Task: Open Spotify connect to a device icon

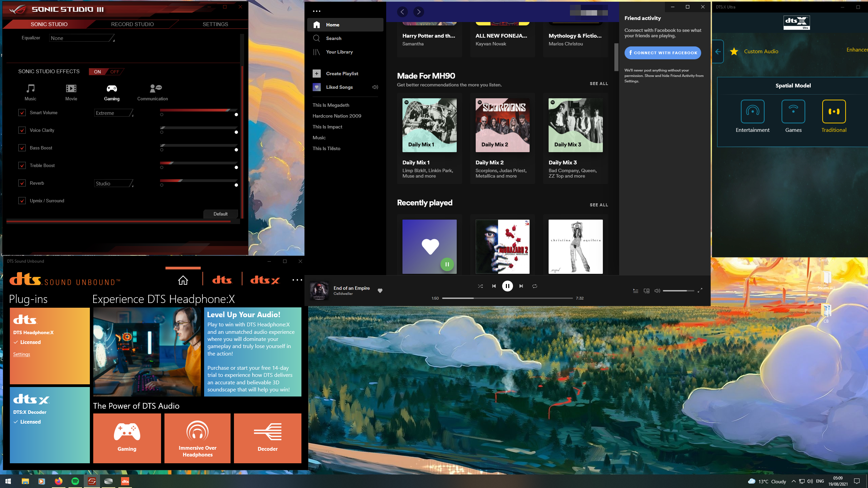Action: (x=647, y=291)
